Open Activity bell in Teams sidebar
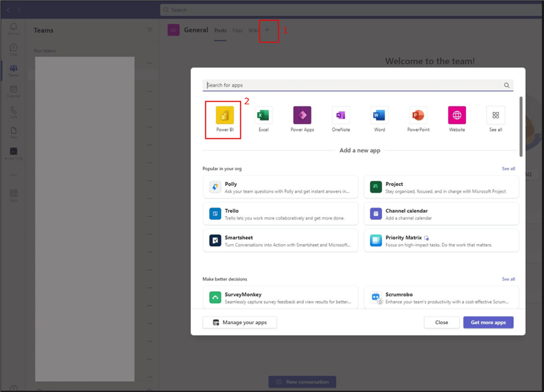 (13, 29)
